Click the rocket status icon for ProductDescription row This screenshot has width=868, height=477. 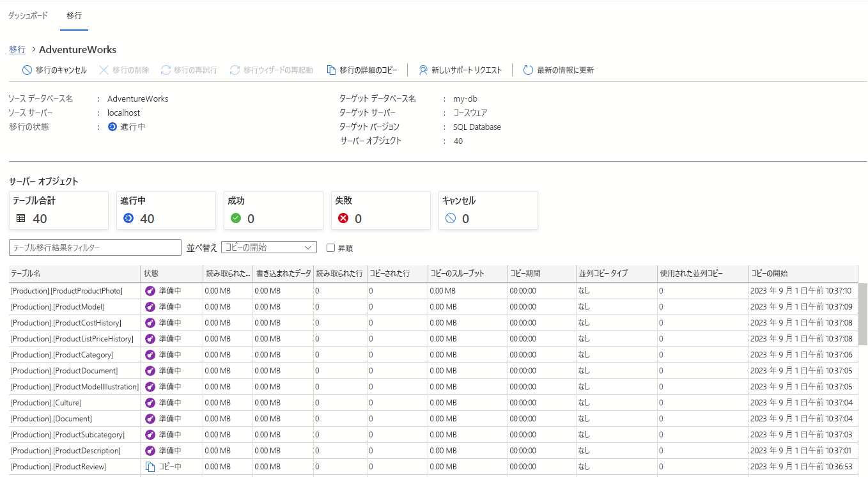[150, 451]
